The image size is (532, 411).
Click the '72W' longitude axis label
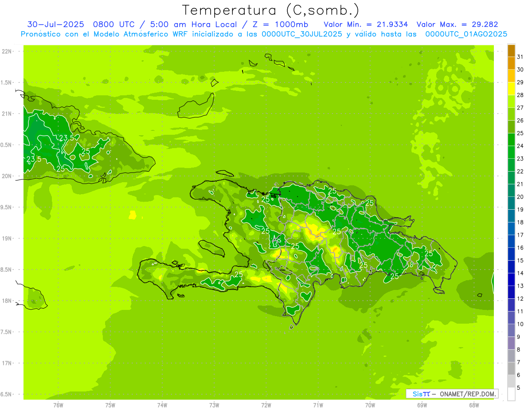pyautogui.click(x=266, y=405)
